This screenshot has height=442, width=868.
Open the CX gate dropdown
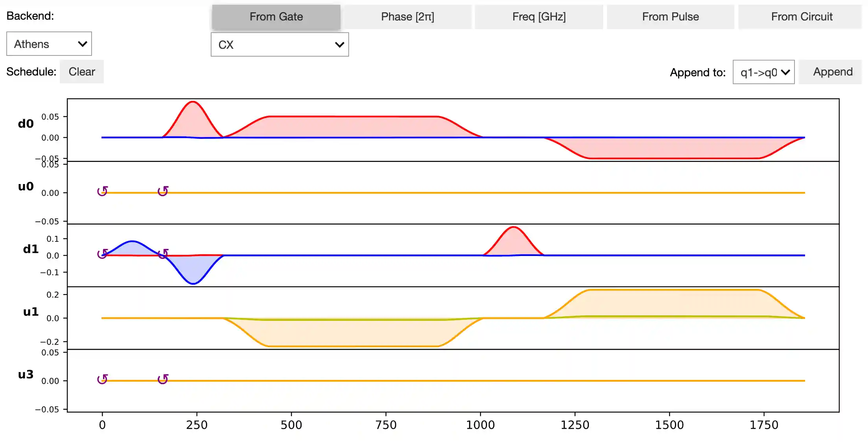pos(280,45)
